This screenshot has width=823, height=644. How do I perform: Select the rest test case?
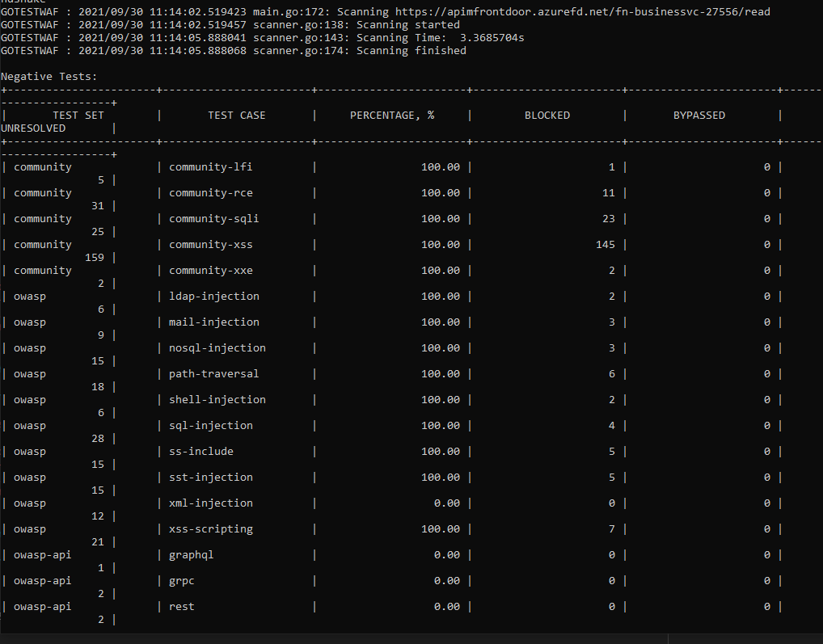click(181, 606)
